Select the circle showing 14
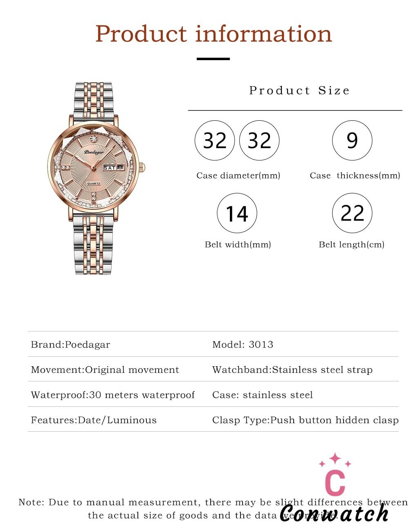The image size is (409, 532). [237, 213]
